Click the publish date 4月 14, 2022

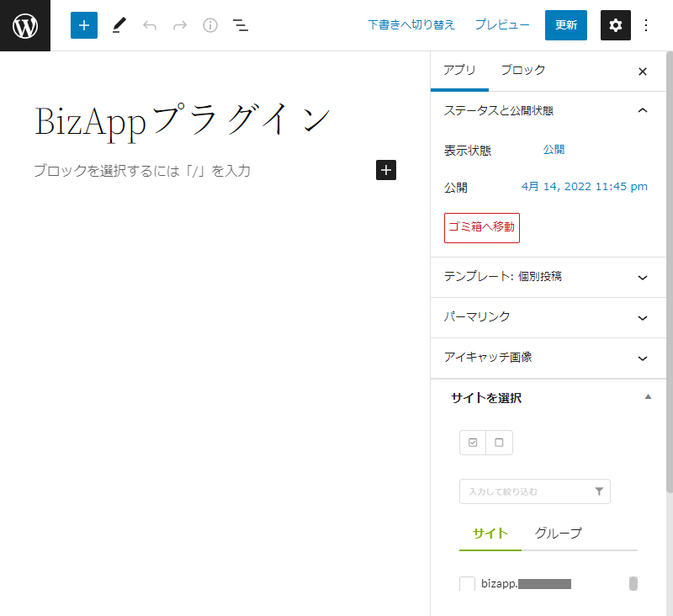tap(584, 187)
